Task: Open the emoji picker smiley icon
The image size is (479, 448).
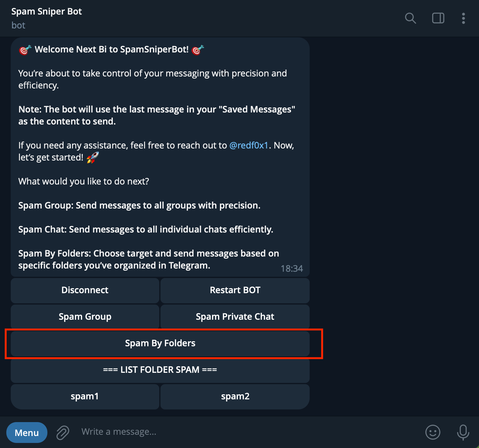Action: [x=433, y=432]
